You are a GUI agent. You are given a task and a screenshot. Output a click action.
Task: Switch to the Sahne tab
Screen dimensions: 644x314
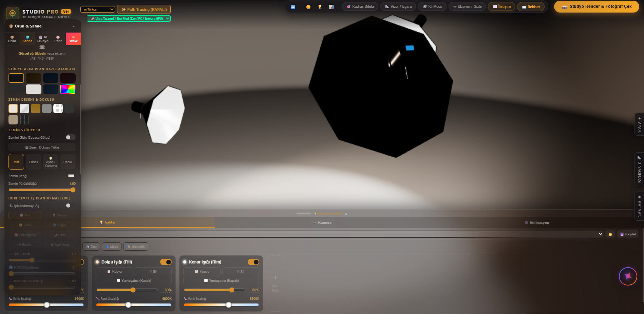[27, 39]
